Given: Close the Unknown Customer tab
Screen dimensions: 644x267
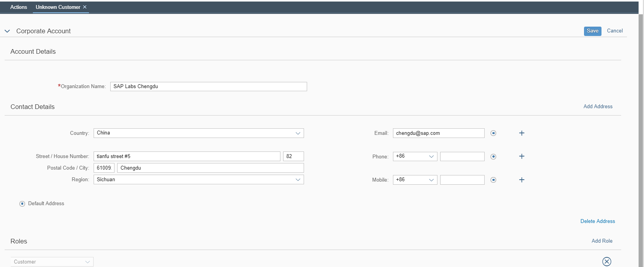Looking at the screenshot, I should coord(85,7).
